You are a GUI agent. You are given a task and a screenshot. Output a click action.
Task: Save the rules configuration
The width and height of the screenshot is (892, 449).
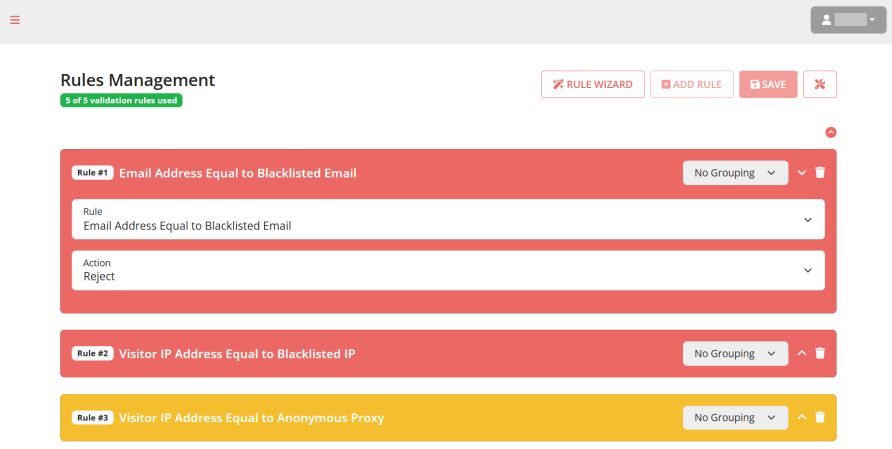point(768,84)
